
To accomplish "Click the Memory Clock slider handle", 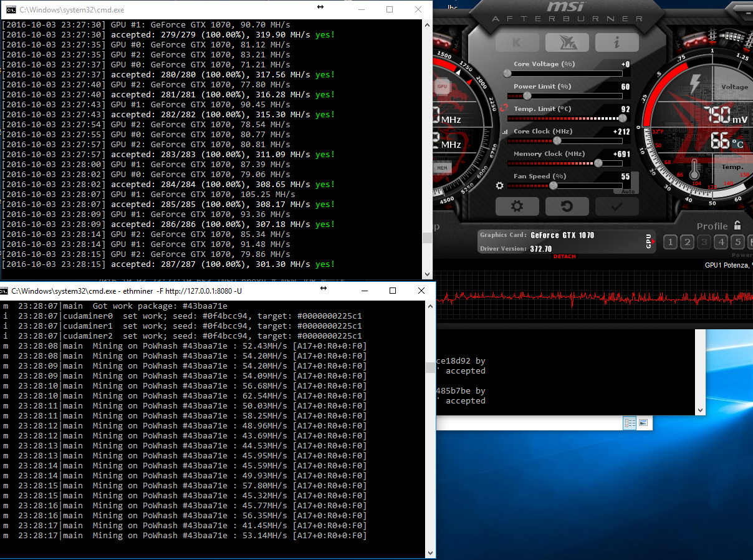I will pos(598,163).
